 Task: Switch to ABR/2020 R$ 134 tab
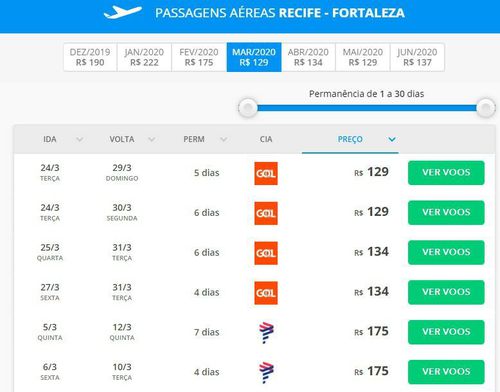point(308,57)
